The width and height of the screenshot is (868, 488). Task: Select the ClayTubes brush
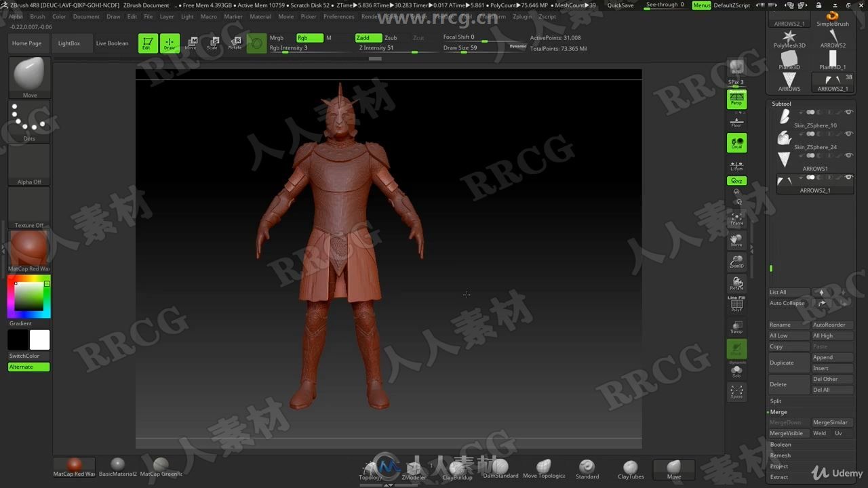tap(631, 470)
